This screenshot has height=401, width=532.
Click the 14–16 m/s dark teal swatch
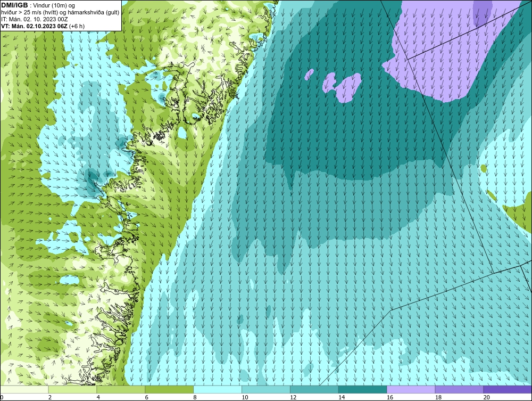click(x=363, y=389)
